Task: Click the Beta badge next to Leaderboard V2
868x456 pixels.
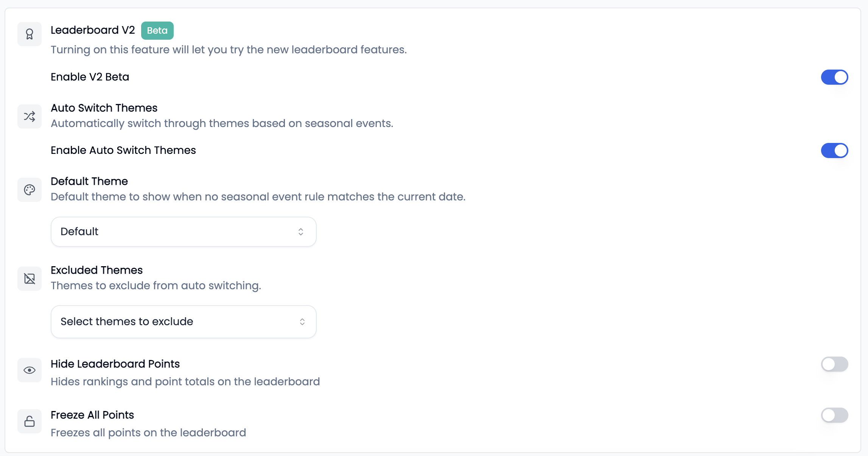Action: (x=157, y=31)
